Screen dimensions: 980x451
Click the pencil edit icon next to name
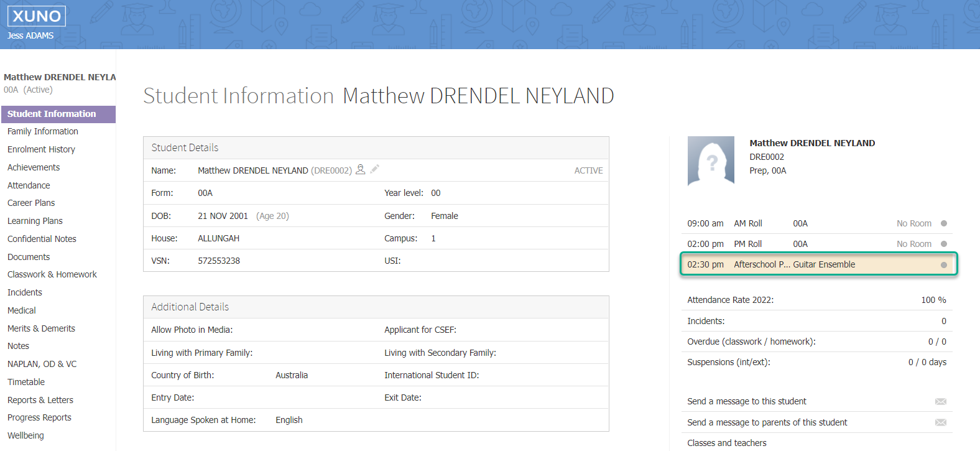[374, 169]
